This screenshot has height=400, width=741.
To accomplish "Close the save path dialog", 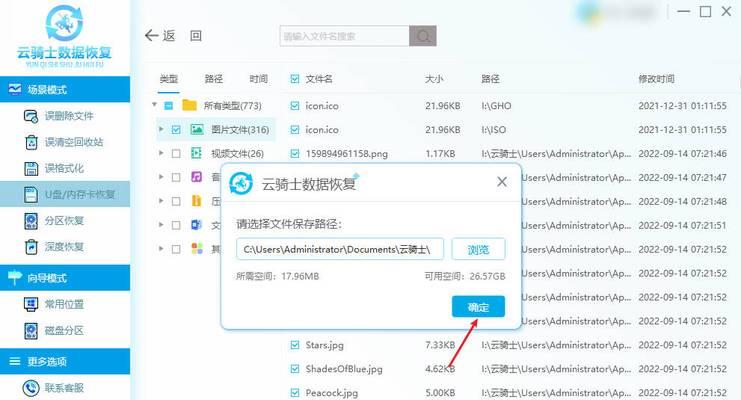I will click(x=502, y=182).
